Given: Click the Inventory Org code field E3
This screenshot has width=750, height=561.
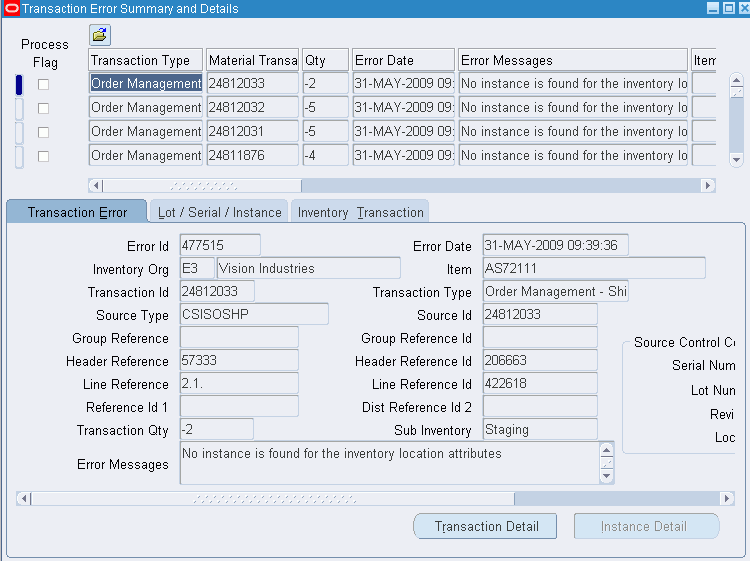Looking at the screenshot, I should pyautogui.click(x=197, y=268).
